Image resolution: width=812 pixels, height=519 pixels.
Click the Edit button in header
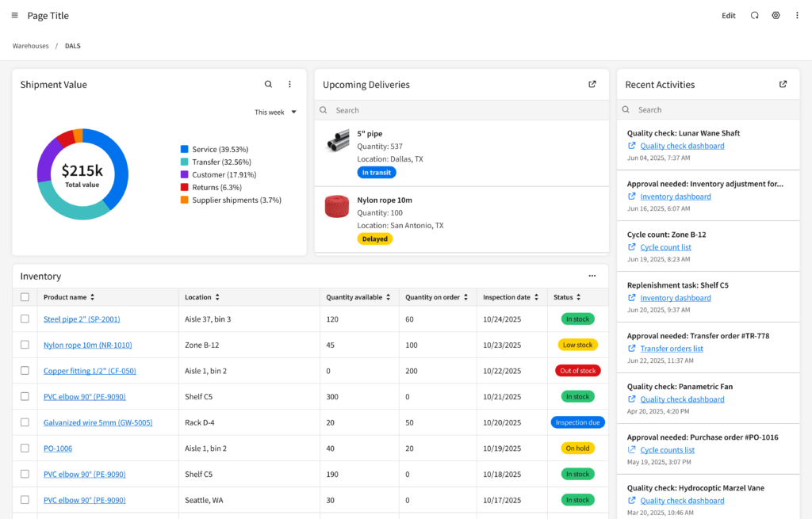[728, 16]
